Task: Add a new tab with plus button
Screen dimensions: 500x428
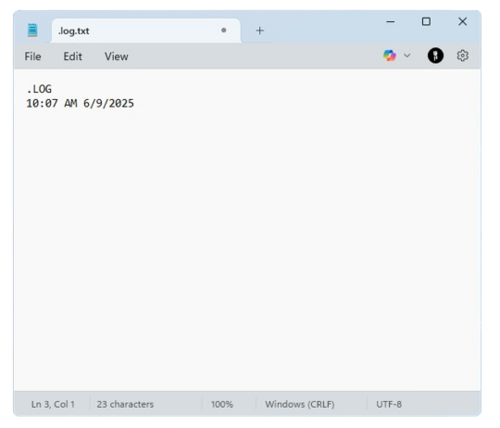Action: pyautogui.click(x=260, y=31)
